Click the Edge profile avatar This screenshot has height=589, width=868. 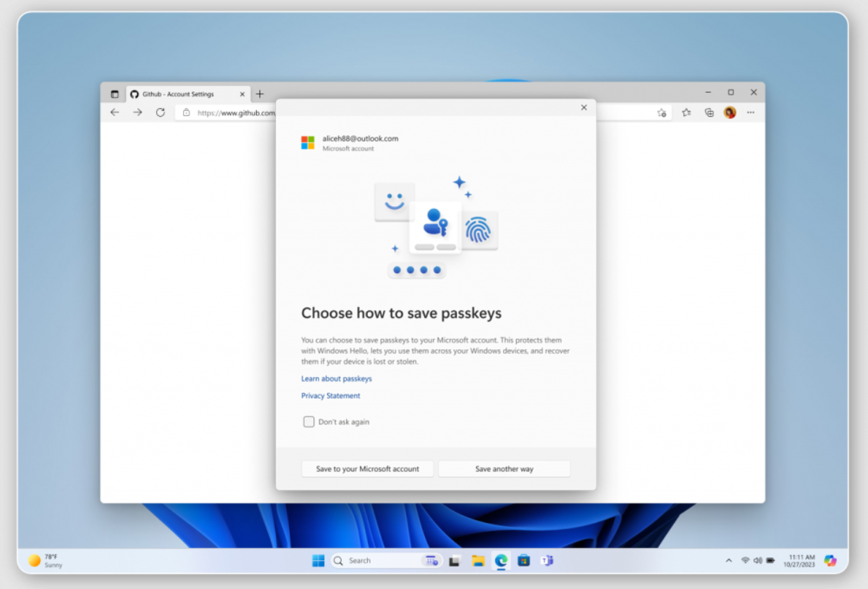pyautogui.click(x=729, y=113)
